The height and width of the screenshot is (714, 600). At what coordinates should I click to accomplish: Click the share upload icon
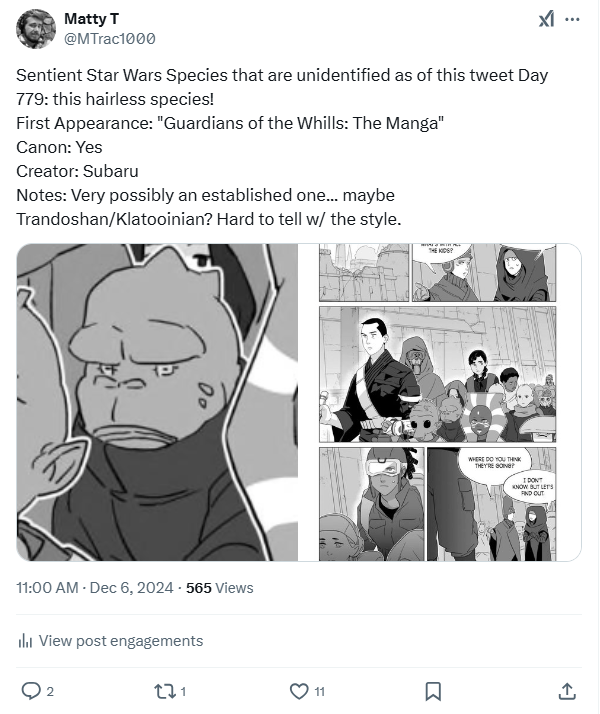point(566,690)
